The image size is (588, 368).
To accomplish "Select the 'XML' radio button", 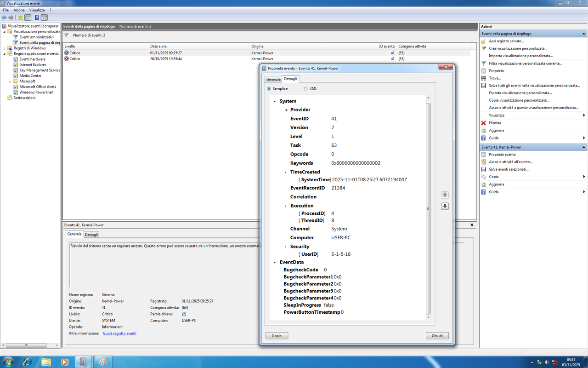I will coord(305,88).
